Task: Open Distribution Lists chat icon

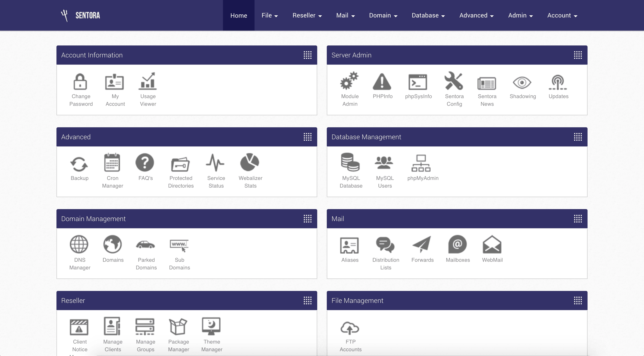Action: click(x=385, y=245)
